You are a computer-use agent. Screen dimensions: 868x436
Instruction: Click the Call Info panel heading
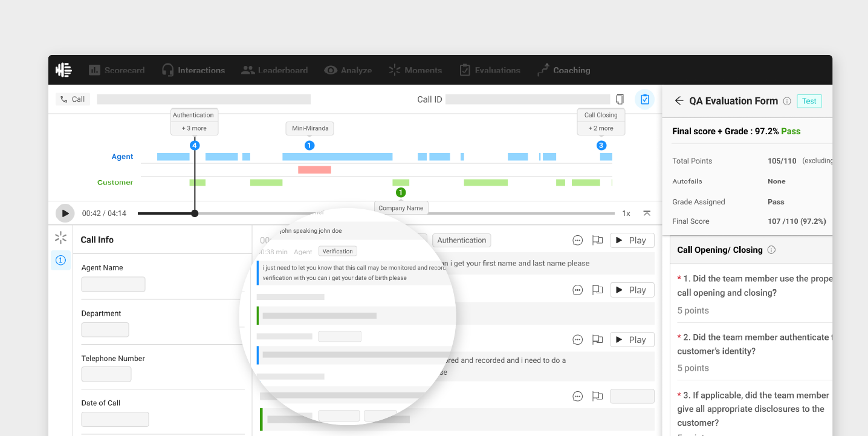tap(97, 239)
